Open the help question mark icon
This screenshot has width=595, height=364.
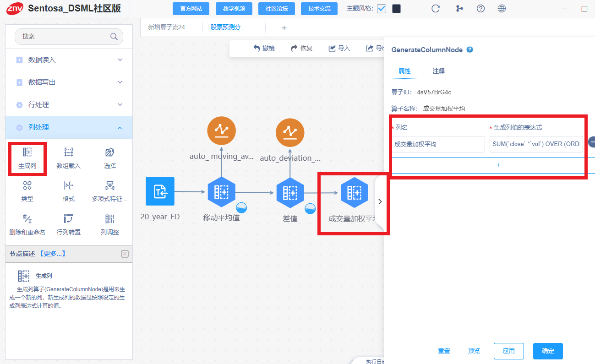click(x=480, y=8)
